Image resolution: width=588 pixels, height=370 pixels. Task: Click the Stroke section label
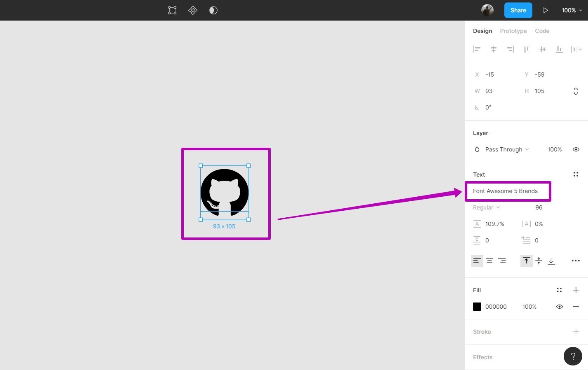[x=482, y=332]
